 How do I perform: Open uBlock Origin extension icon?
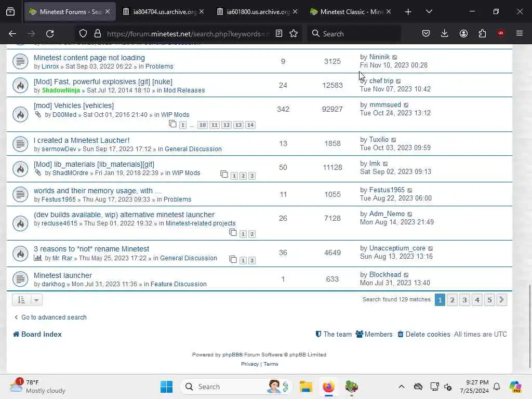point(501,34)
